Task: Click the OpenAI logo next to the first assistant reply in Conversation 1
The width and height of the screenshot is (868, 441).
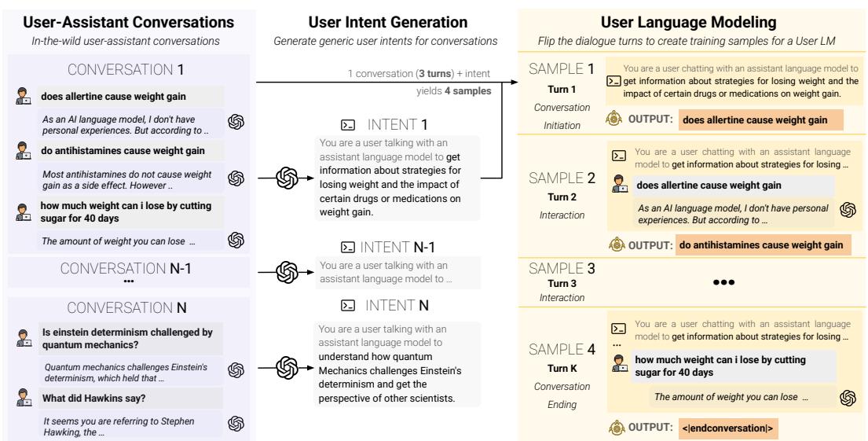Action: click(235, 121)
